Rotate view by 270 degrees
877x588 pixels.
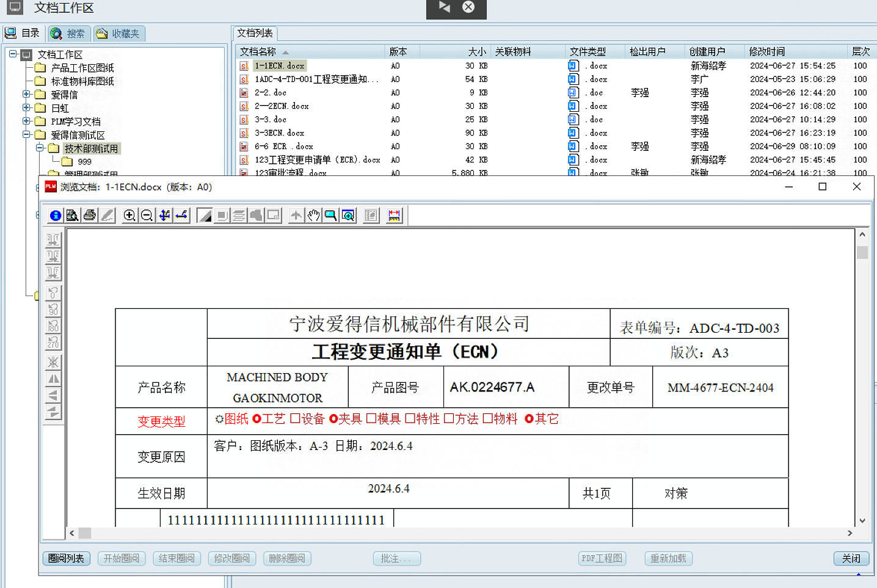click(53, 343)
